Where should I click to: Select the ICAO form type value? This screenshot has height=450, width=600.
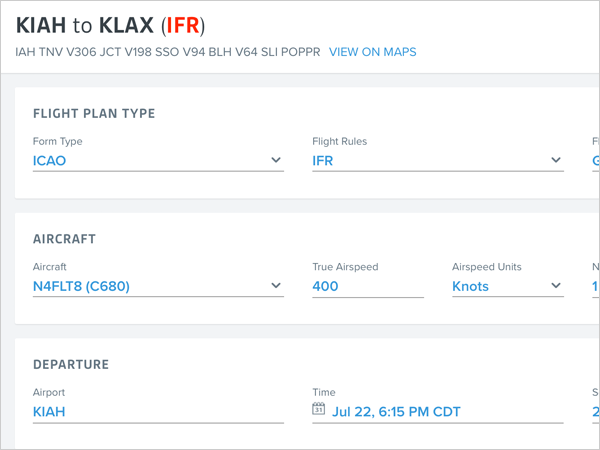(x=50, y=160)
